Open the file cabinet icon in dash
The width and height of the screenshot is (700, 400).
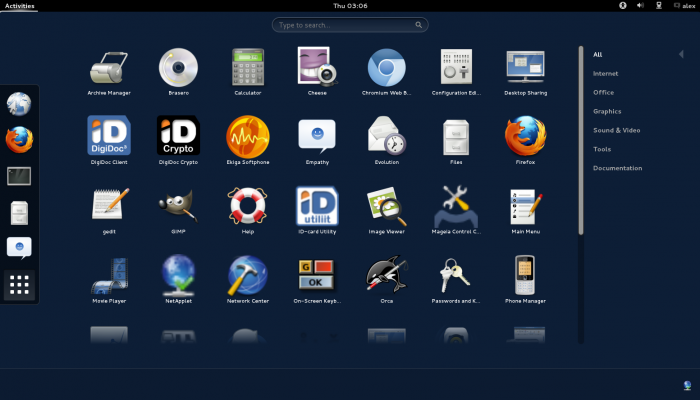[19, 212]
